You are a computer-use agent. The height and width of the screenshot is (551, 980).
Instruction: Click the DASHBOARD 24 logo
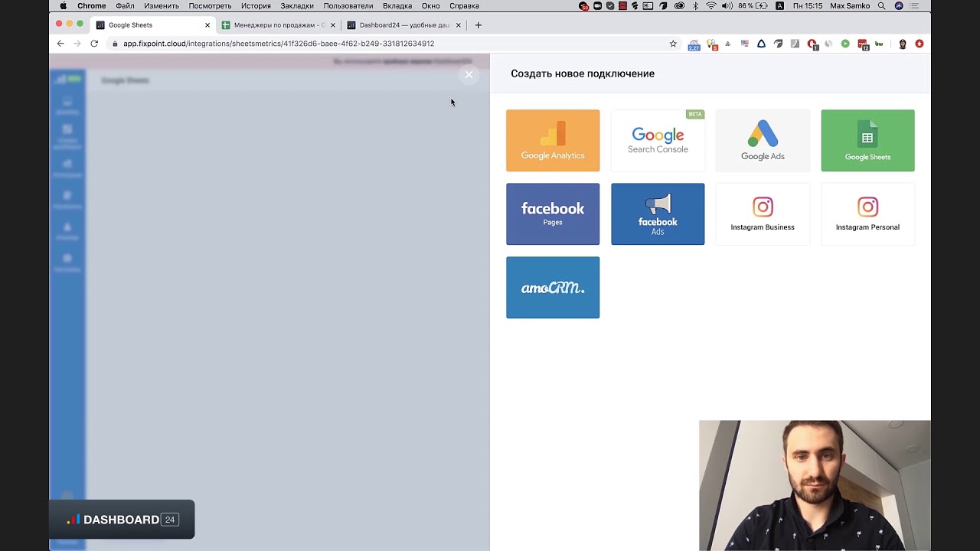pos(122,520)
